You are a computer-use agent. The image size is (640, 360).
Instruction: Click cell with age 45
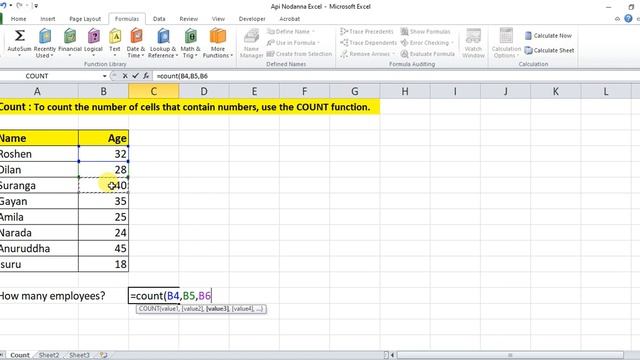tap(103, 248)
